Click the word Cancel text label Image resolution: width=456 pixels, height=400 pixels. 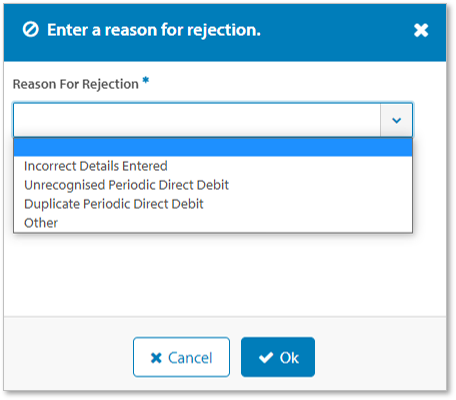click(190, 358)
